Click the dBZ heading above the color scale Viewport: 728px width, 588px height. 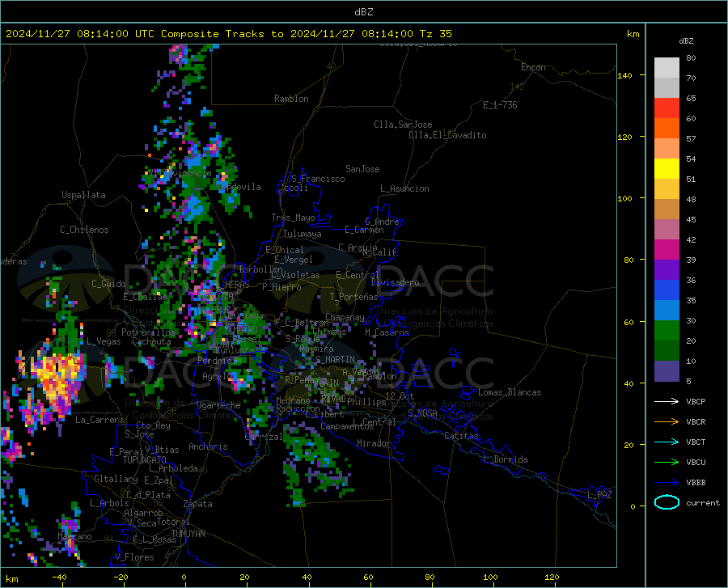tap(686, 40)
